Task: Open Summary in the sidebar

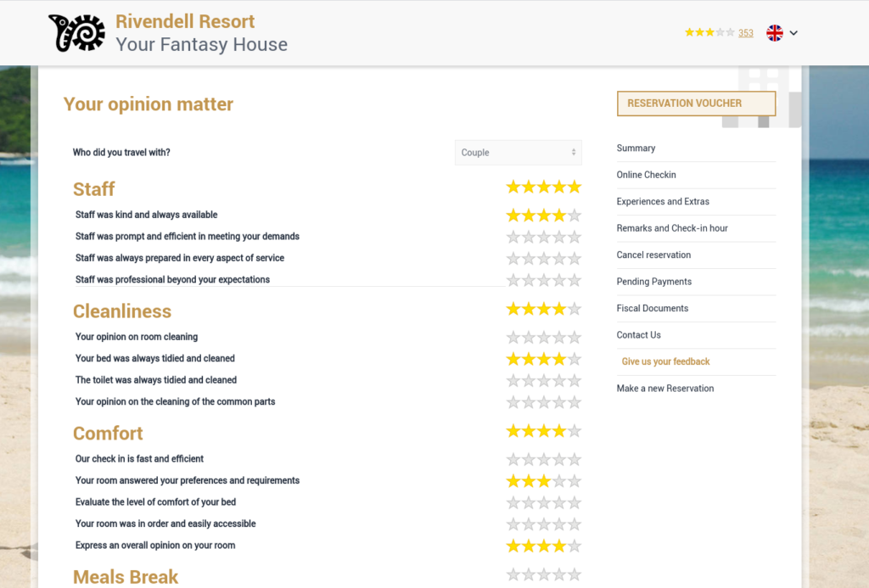Action: [636, 148]
